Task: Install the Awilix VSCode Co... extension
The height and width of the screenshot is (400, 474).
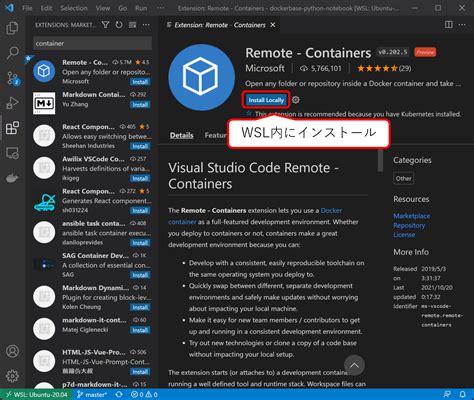Action: pyautogui.click(x=140, y=178)
